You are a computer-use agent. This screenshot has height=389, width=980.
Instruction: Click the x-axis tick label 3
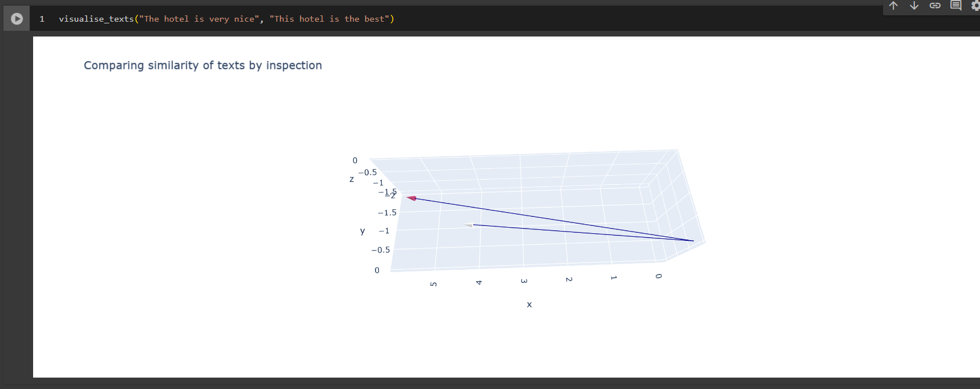524,281
